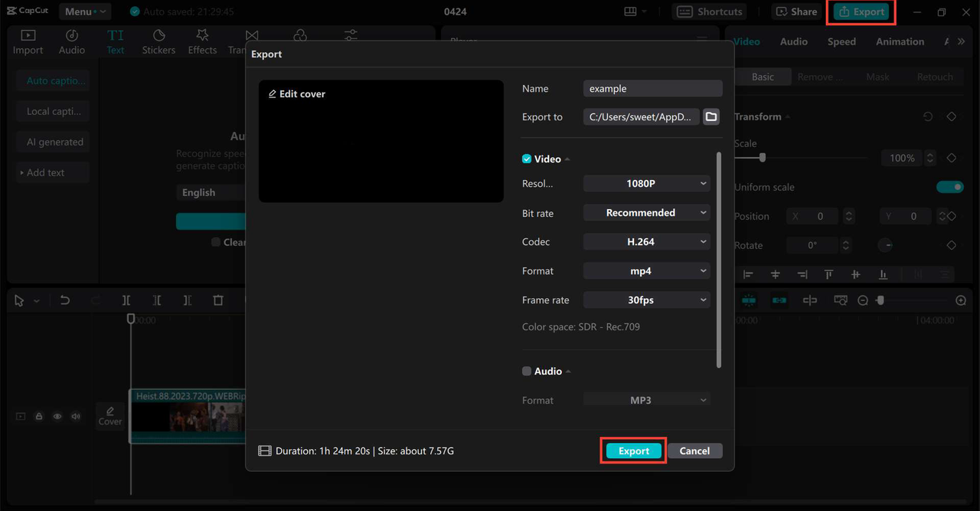Image resolution: width=980 pixels, height=511 pixels.
Task: Add a keyframe on the Transform header diamond
Action: (x=952, y=116)
